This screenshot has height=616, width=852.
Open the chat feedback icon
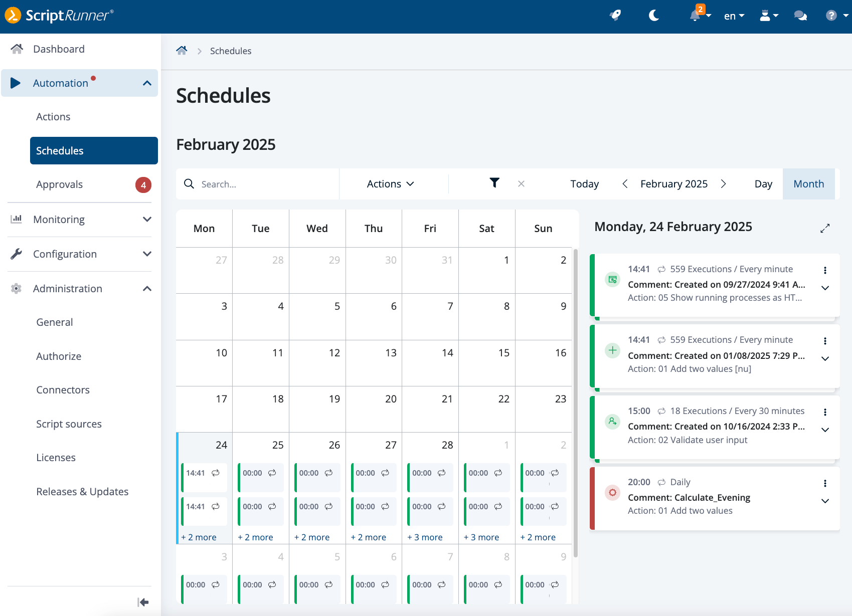800,16
